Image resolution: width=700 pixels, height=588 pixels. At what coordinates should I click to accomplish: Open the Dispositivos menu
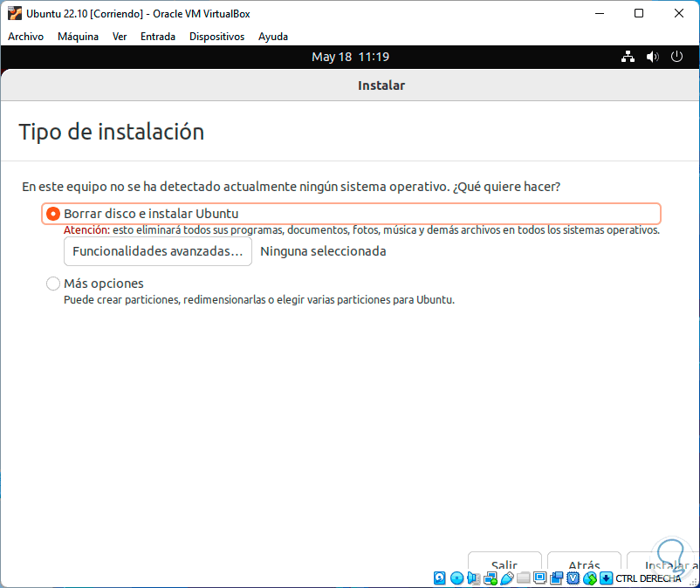(x=217, y=37)
